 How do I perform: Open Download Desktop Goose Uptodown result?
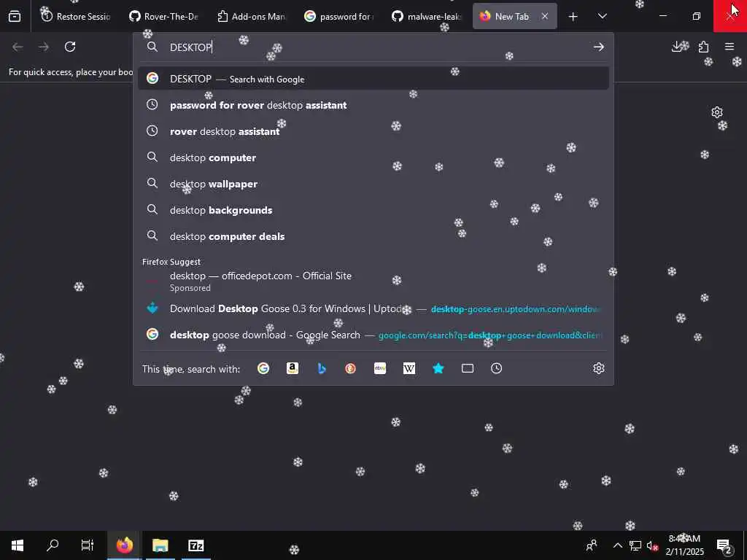373,308
